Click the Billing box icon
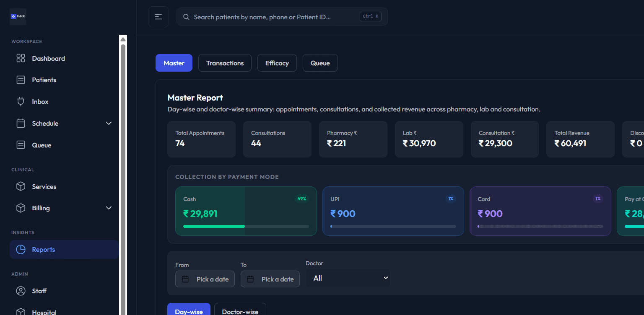This screenshot has height=315, width=644. [21, 208]
